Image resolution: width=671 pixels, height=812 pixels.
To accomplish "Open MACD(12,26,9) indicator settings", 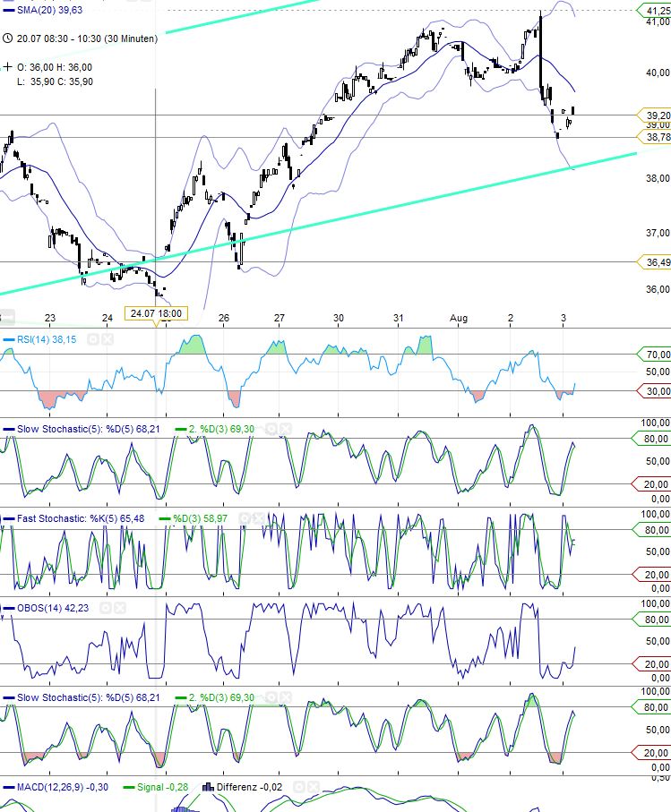I will pyautogui.click(x=299, y=787).
